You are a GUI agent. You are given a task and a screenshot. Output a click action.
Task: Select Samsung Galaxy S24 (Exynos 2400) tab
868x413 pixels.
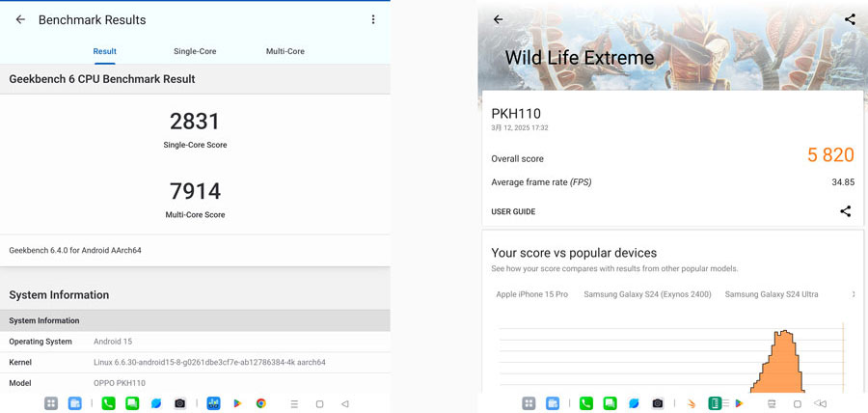pyautogui.click(x=647, y=294)
